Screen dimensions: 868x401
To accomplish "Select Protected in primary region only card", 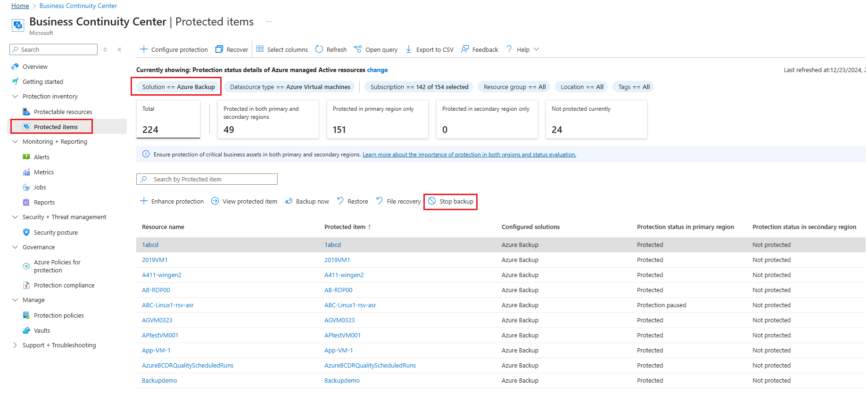I will pos(378,119).
